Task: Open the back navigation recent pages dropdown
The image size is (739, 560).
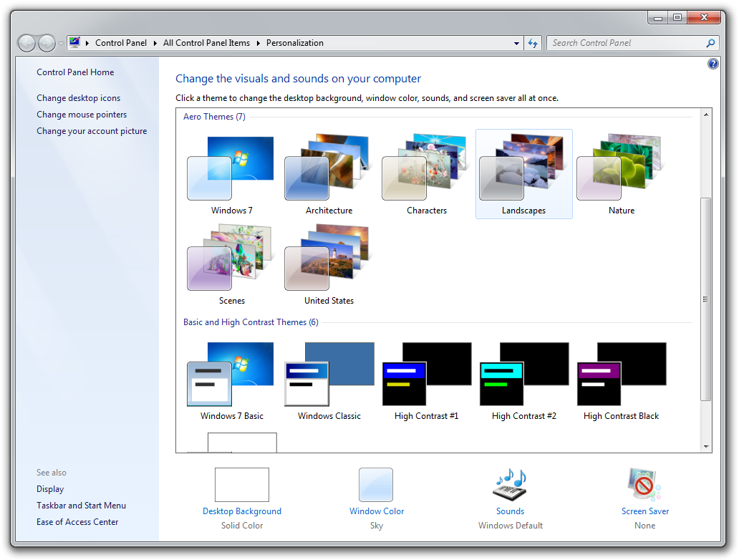Action: pyautogui.click(x=61, y=42)
